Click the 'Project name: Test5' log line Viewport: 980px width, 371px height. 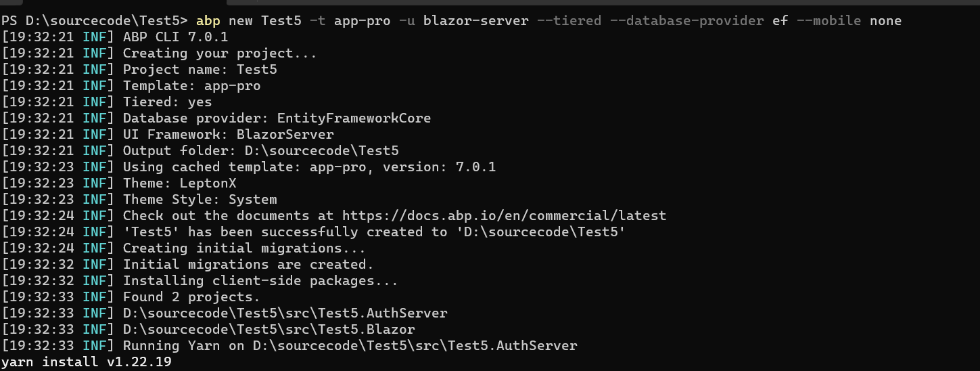tap(200, 70)
